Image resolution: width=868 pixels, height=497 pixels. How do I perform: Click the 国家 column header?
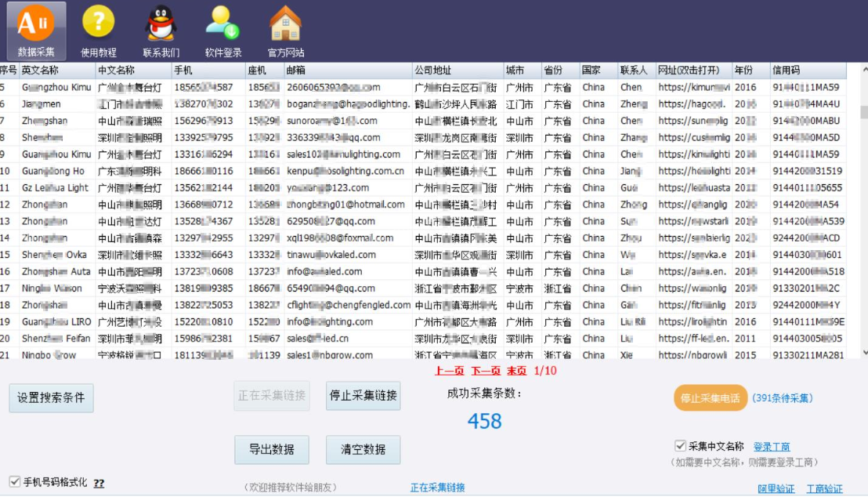pos(599,71)
